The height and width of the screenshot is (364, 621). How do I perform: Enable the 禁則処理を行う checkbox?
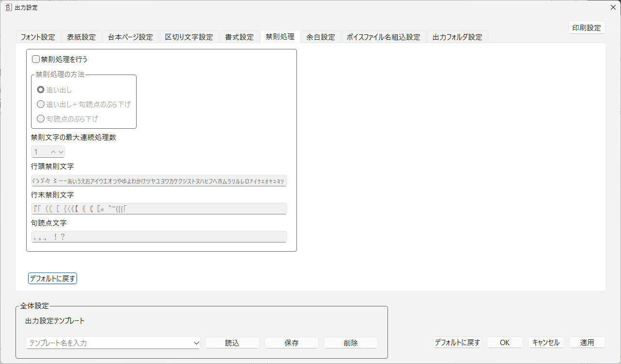click(35, 59)
